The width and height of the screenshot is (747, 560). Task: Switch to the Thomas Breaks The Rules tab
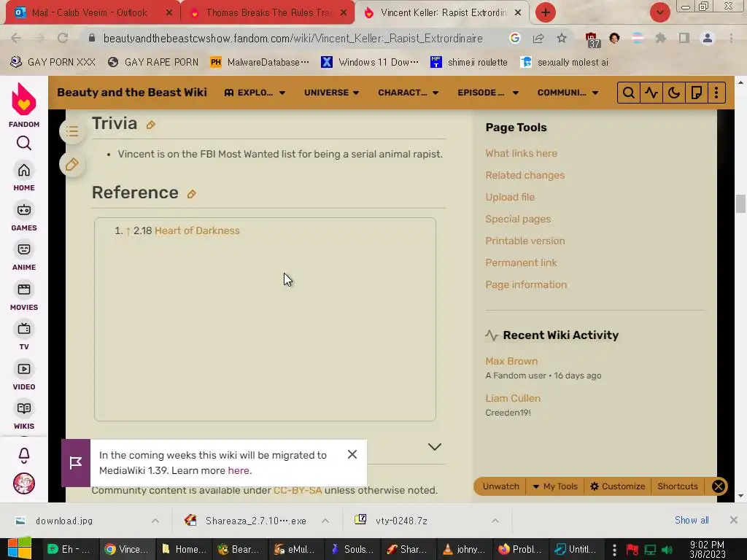coord(268,12)
